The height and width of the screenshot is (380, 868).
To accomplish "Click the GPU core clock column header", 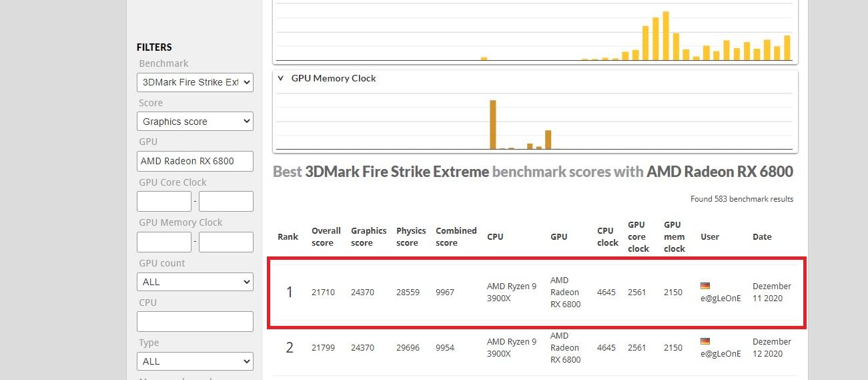I will coord(638,236).
